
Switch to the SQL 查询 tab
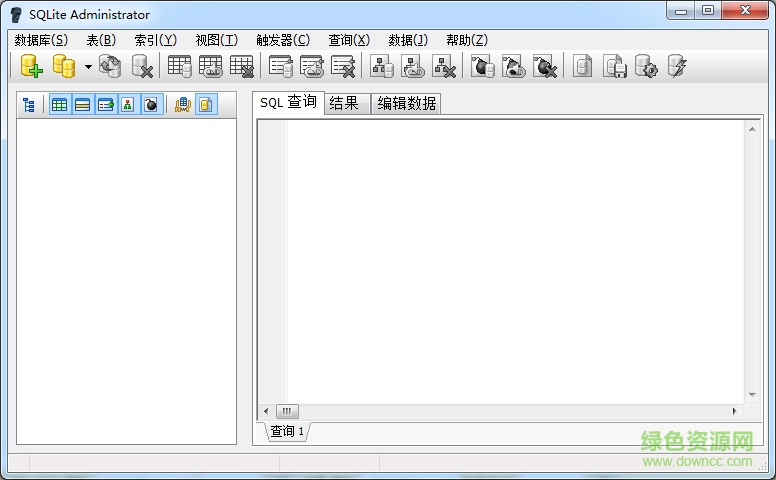tap(288, 102)
